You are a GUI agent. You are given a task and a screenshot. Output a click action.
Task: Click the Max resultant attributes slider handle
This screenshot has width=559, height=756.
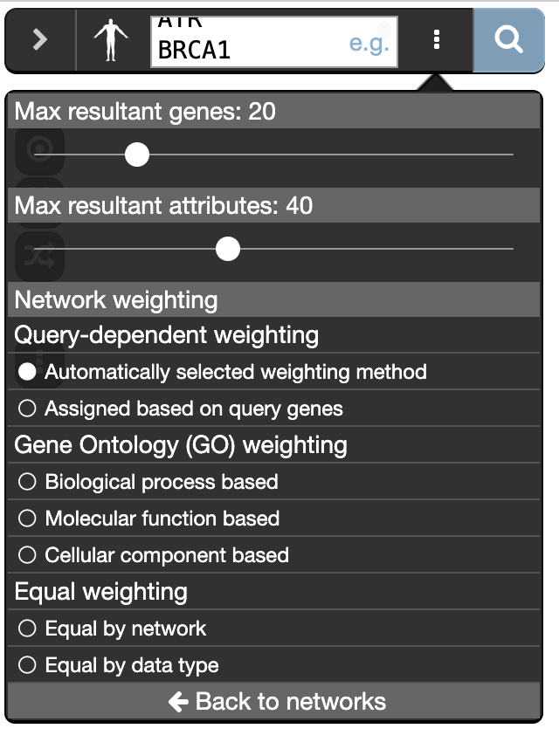point(228,249)
